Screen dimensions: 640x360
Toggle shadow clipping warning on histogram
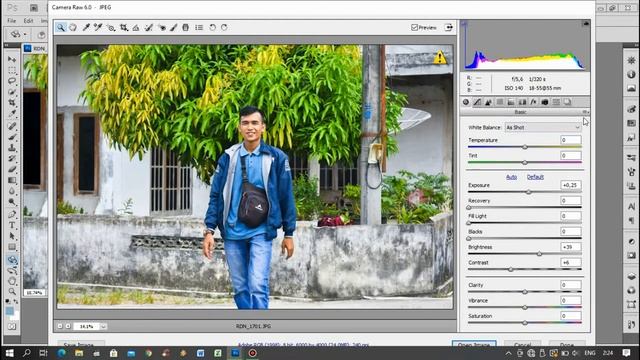click(x=464, y=23)
